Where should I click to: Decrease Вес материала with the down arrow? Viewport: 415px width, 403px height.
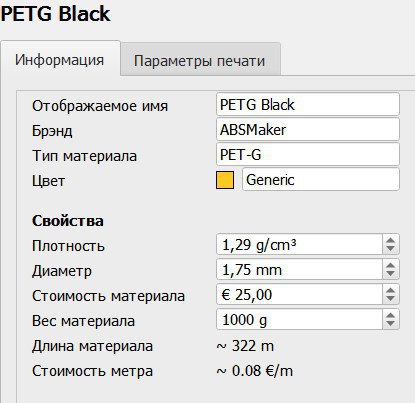[x=390, y=324]
